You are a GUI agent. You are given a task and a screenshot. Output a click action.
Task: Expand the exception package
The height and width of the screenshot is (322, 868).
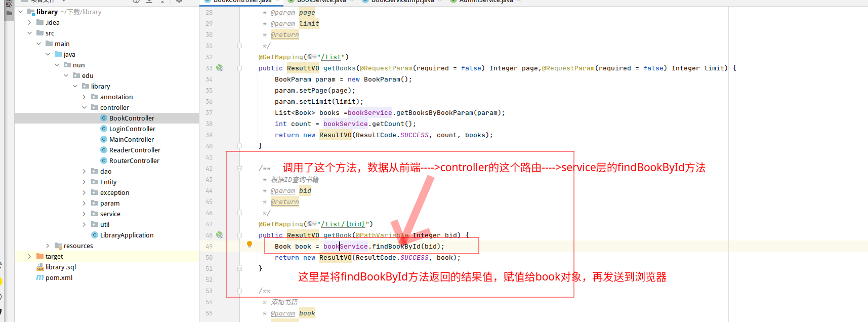point(84,192)
